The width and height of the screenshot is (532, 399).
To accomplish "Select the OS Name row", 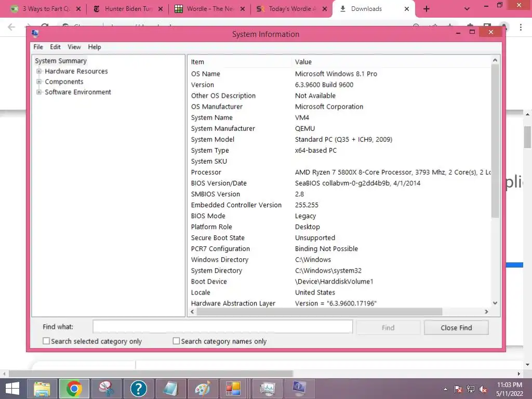I will [339, 74].
